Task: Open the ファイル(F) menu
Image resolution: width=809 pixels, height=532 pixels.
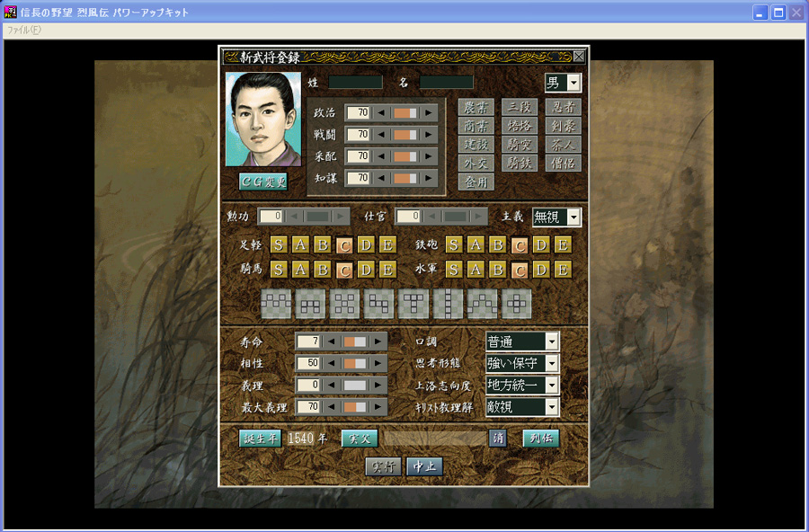Action: point(23,30)
